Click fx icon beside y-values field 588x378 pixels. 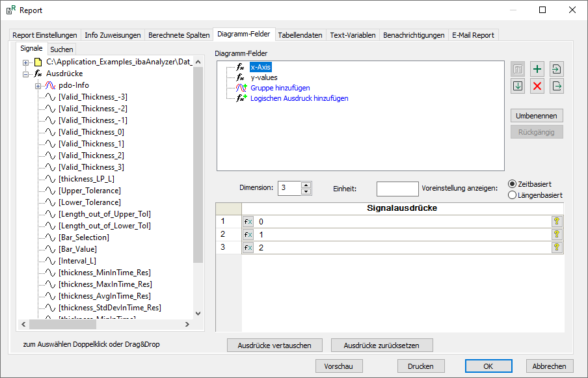(x=241, y=77)
